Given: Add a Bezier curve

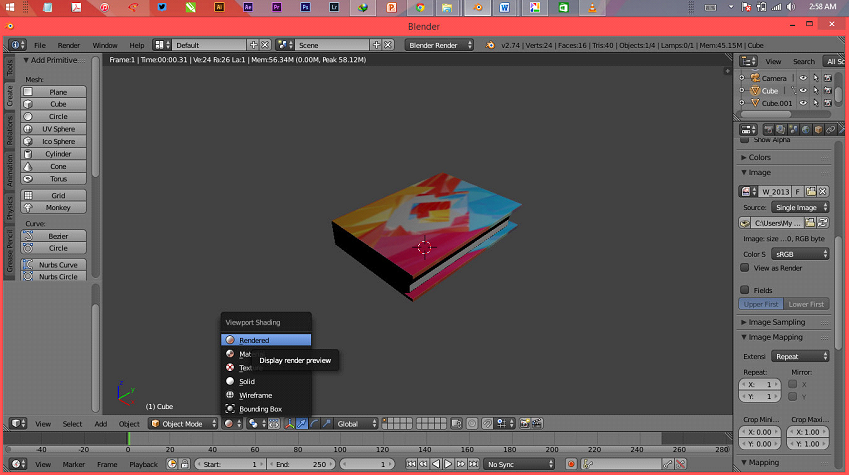Looking at the screenshot, I should click(x=54, y=236).
